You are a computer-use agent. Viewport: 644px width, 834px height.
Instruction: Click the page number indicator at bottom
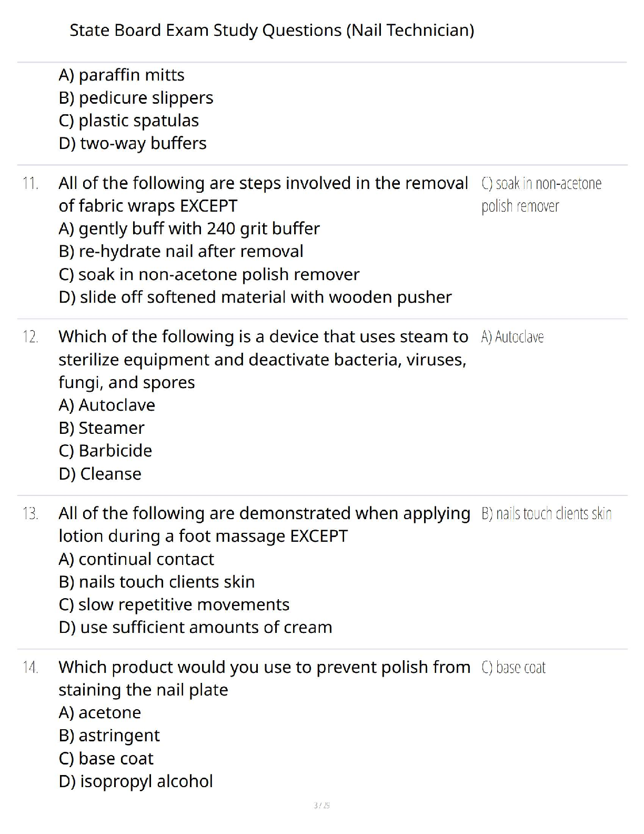point(321,806)
